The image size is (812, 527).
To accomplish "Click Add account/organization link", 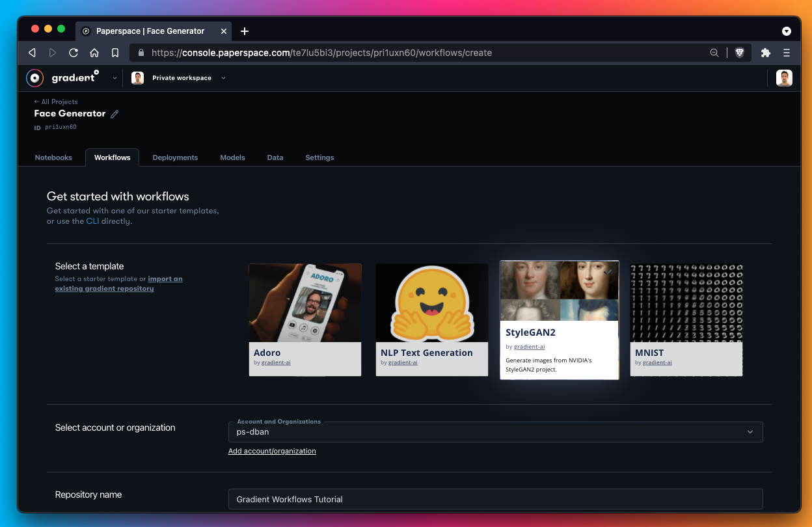I will 272,451.
